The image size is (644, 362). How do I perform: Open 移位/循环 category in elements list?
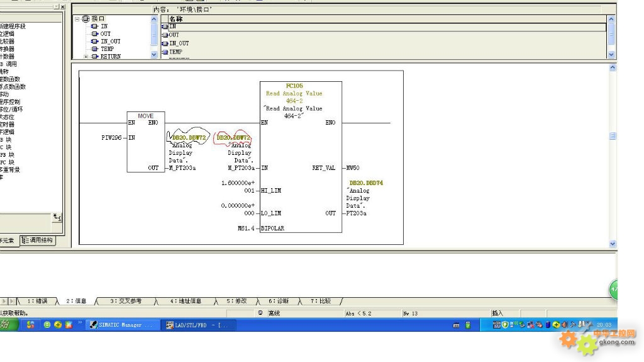[11, 110]
